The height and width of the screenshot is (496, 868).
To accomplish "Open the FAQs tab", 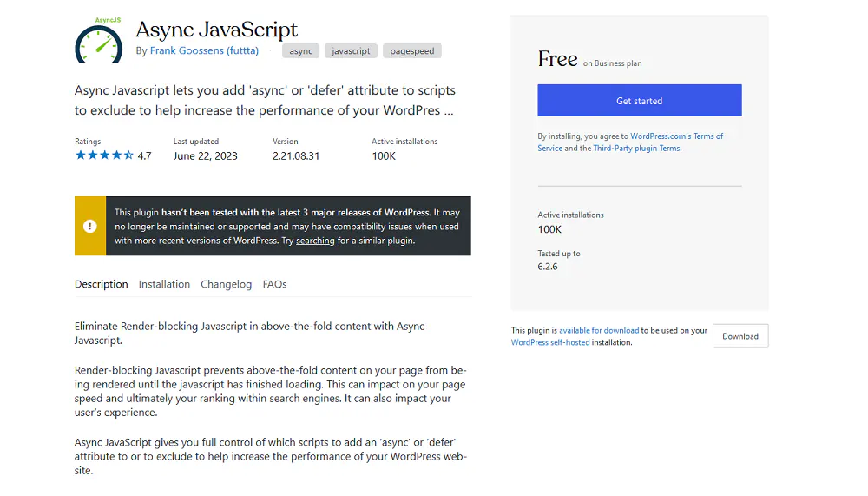I will pos(274,284).
